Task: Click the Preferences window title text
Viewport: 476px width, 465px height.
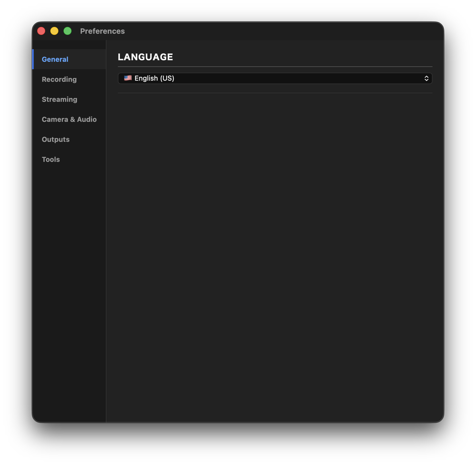Action: point(102,31)
